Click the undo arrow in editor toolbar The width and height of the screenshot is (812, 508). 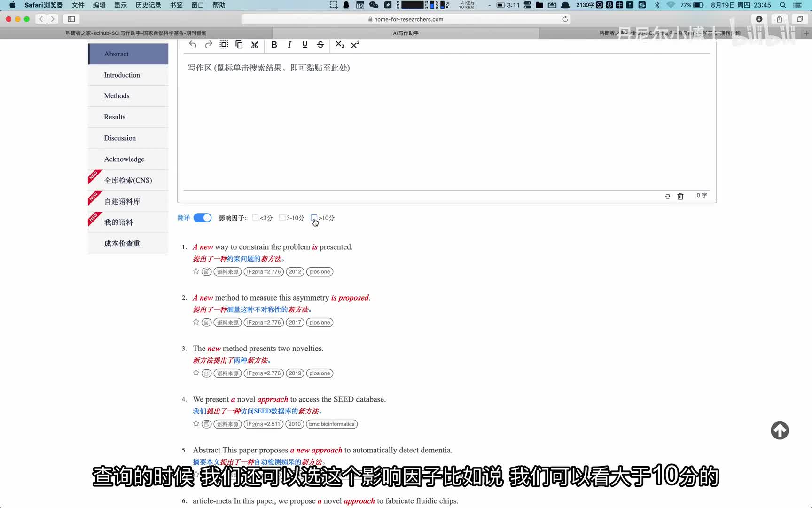coord(193,45)
